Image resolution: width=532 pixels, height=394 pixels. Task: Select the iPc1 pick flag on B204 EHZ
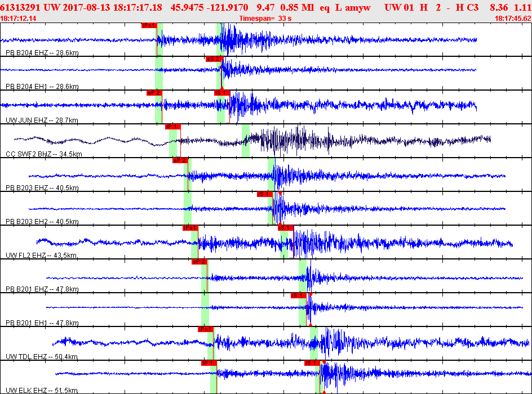click(x=149, y=25)
